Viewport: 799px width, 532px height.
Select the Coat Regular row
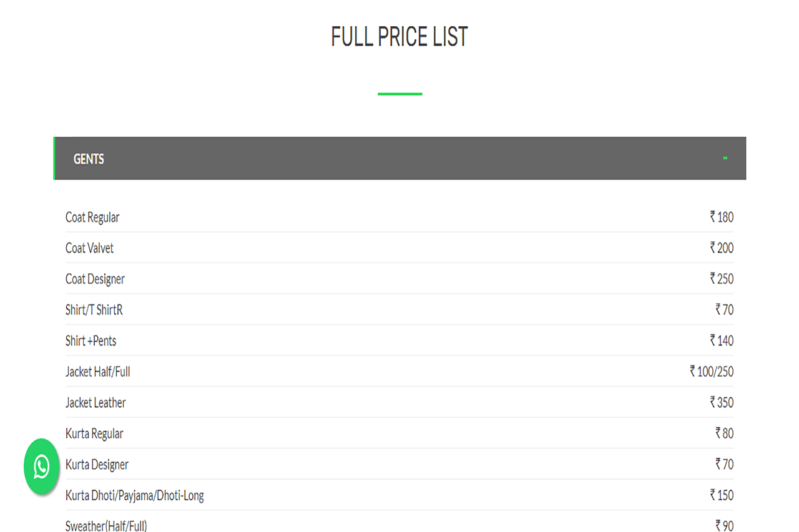pyautogui.click(x=399, y=217)
